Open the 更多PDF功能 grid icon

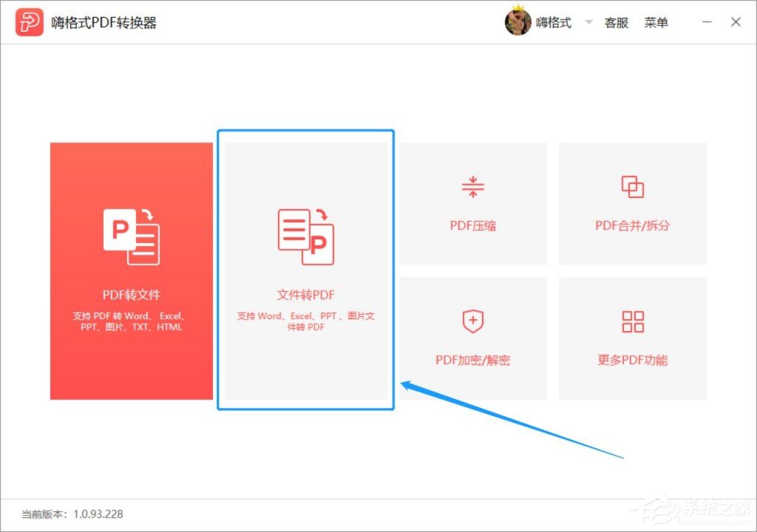[x=632, y=321]
